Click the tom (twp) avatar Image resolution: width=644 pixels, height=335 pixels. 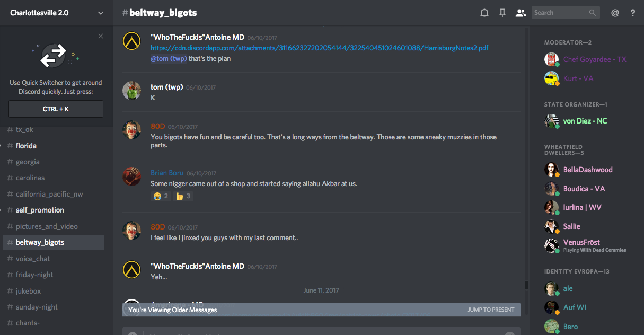pos(131,91)
